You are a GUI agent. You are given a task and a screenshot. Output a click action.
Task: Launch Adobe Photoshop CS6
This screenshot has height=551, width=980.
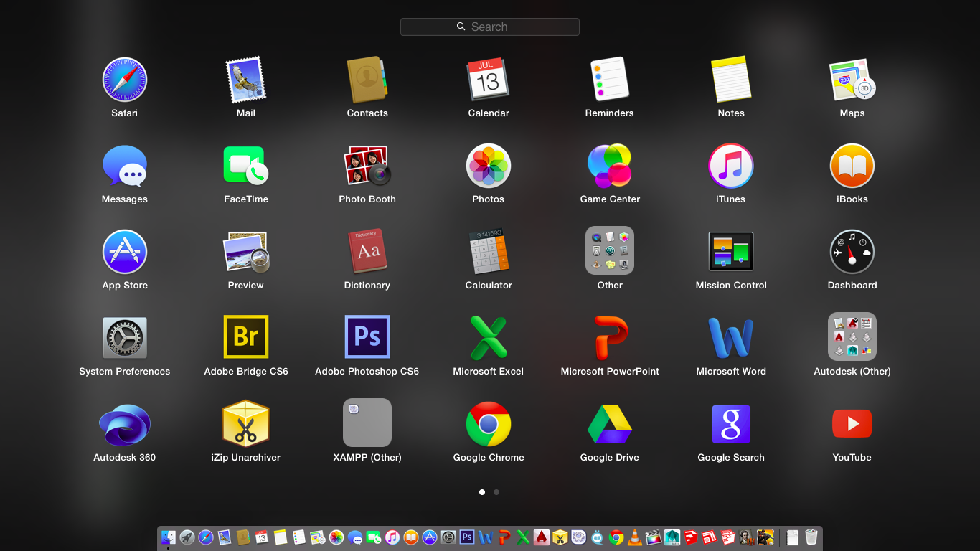point(367,336)
